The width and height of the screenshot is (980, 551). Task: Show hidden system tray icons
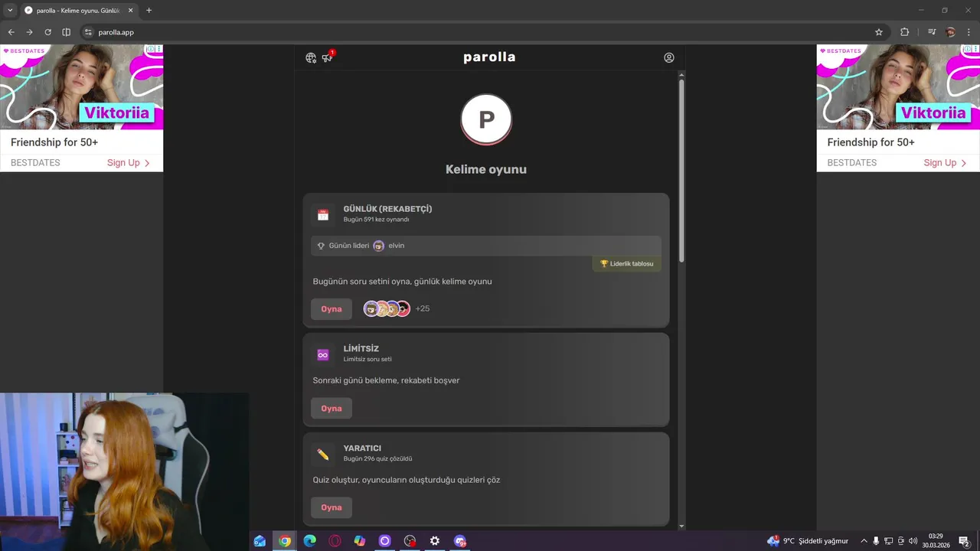[x=864, y=541]
